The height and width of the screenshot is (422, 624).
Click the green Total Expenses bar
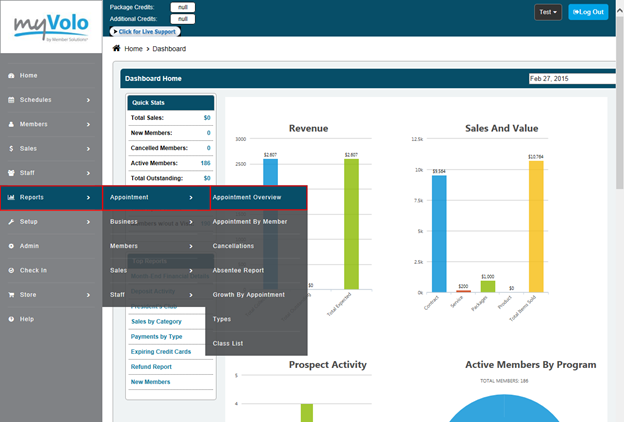[351, 223]
